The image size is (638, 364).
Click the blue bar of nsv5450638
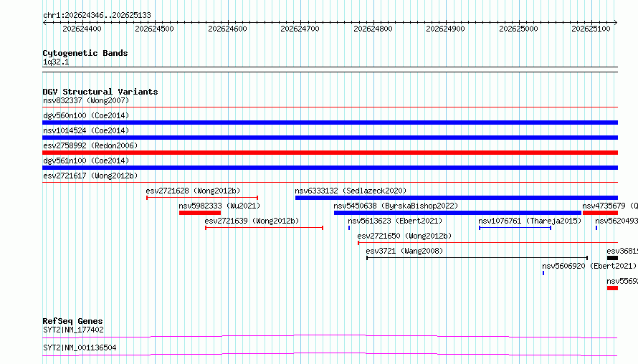coord(458,213)
